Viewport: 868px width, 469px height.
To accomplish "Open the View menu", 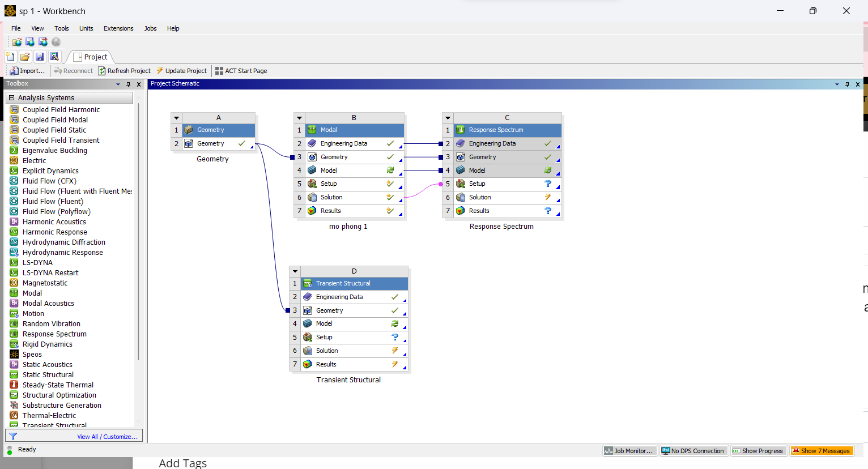I will coord(37,28).
